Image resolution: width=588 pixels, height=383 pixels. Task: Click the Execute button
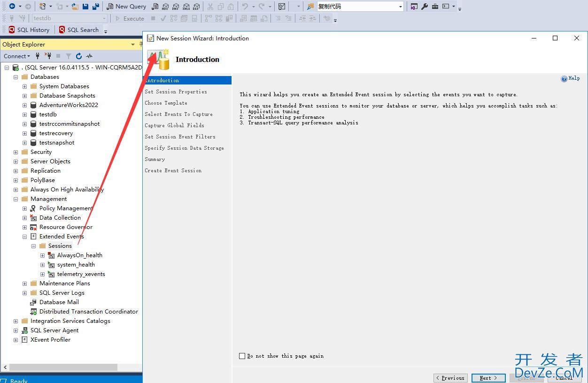coord(129,18)
